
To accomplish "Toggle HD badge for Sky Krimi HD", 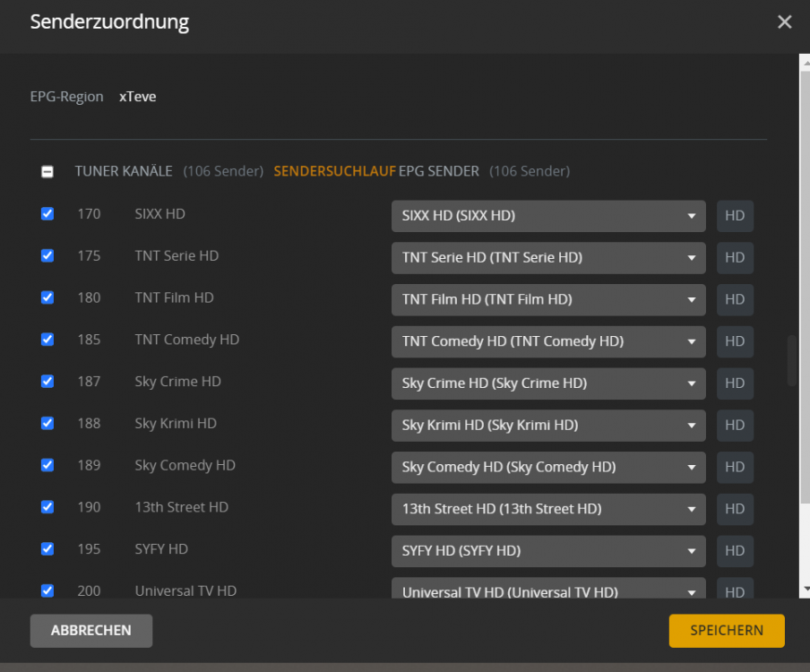I will pyautogui.click(x=735, y=425).
